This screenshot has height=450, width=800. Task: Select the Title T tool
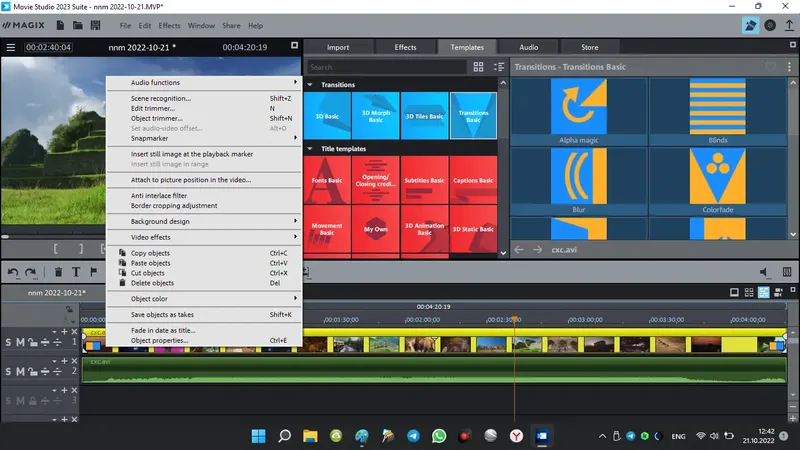(x=76, y=272)
